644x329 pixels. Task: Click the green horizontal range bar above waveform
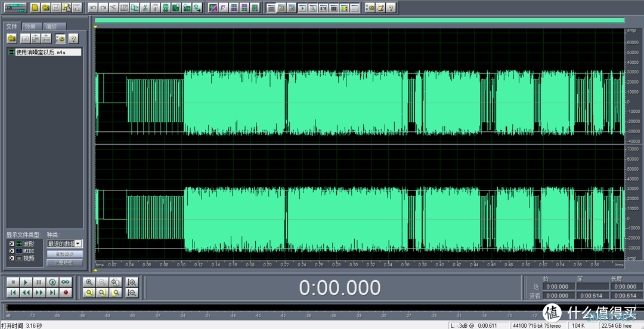360,20
